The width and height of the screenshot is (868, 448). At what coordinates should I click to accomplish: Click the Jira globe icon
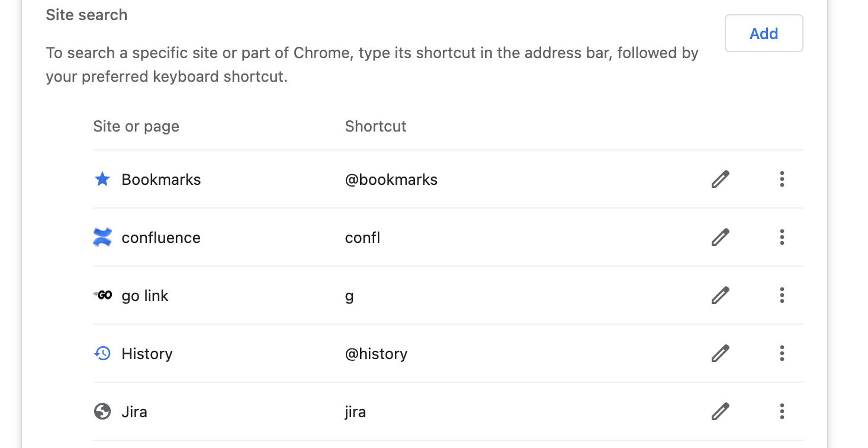pos(102,411)
